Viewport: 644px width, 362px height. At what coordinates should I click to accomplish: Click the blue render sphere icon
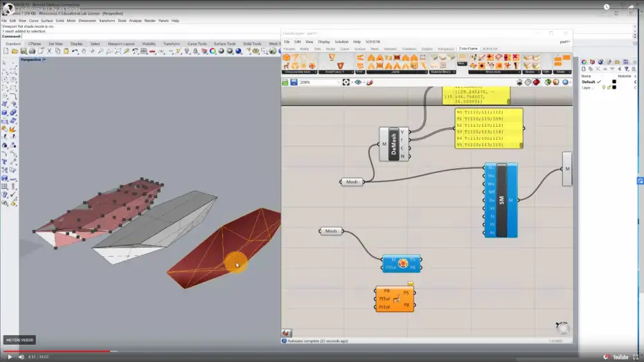(x=239, y=51)
